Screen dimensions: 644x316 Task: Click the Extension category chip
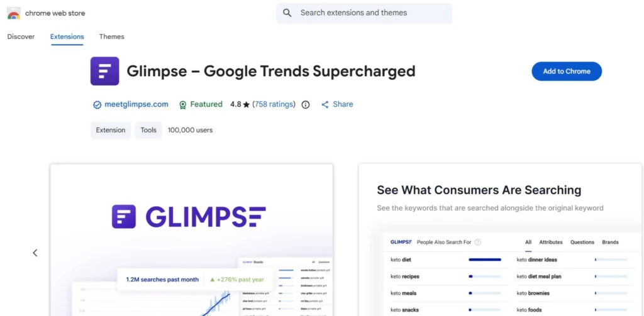pos(111,130)
